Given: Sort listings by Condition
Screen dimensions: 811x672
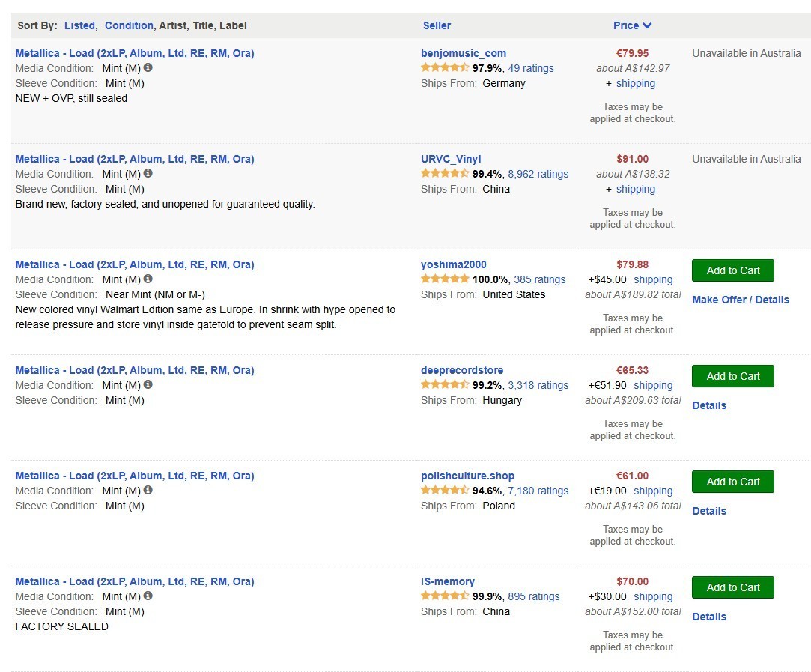Looking at the screenshot, I should 129,25.
